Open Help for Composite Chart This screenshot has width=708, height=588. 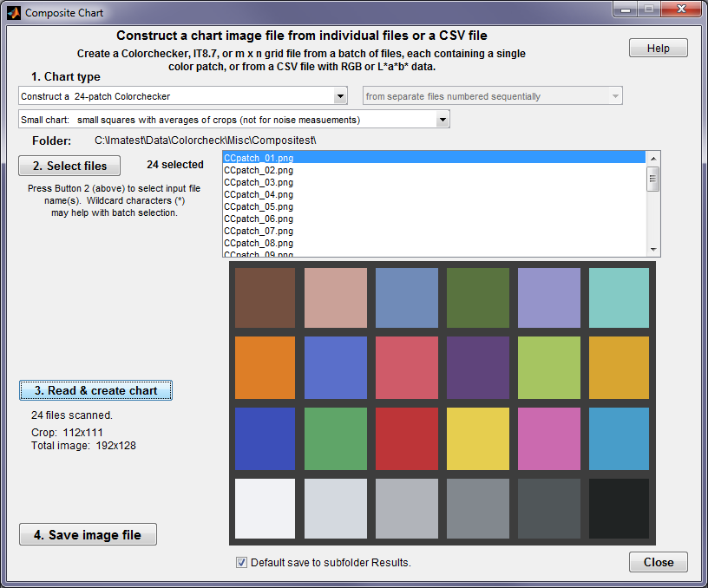point(659,48)
